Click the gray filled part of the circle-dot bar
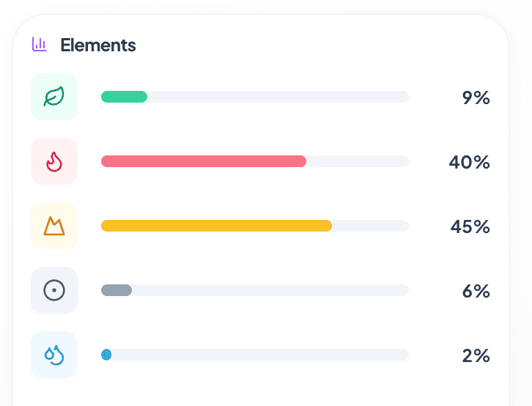532x406 pixels. [x=117, y=290]
